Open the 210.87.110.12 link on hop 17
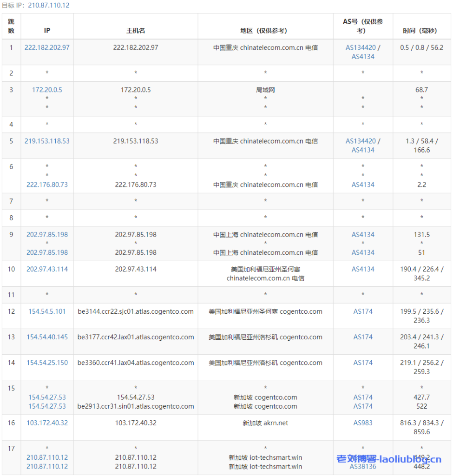 tap(46, 457)
